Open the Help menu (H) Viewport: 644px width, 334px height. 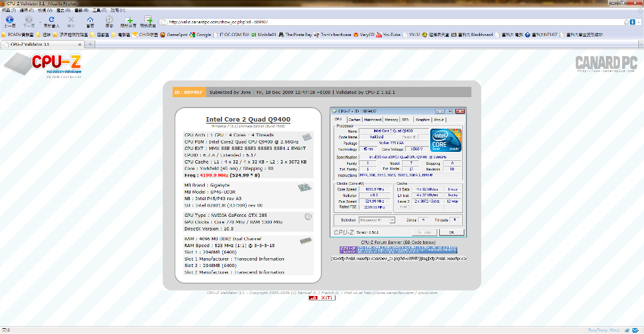point(118,10)
